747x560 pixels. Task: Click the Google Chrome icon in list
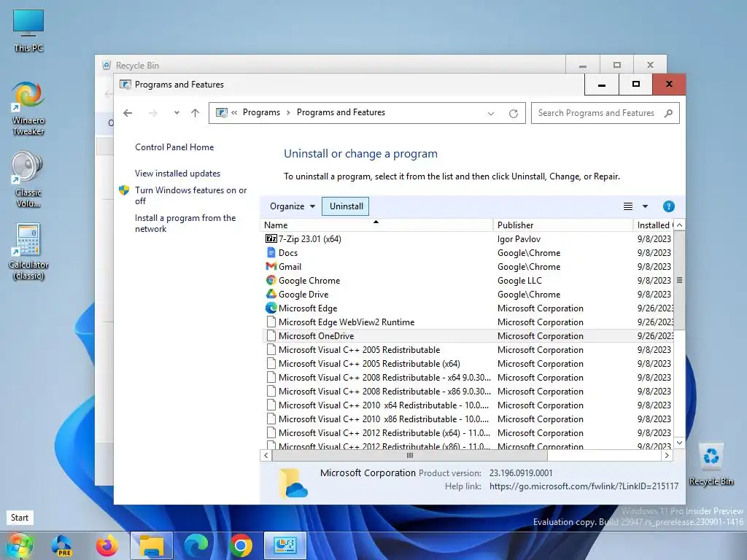271,280
